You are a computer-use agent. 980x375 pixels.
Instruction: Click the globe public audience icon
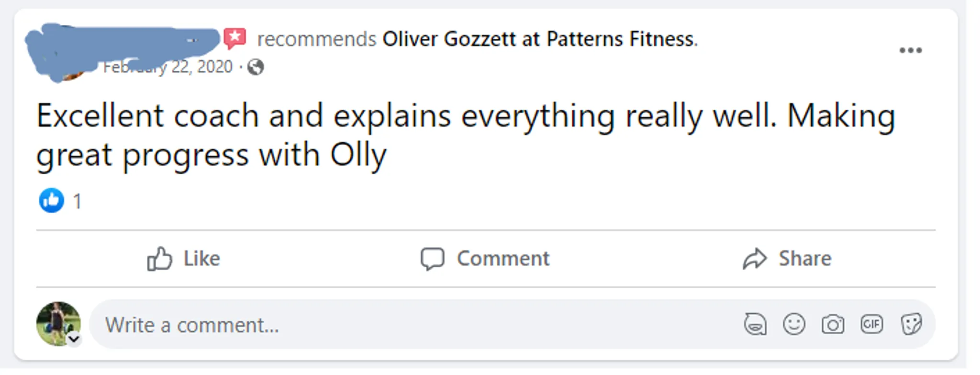coord(256,67)
